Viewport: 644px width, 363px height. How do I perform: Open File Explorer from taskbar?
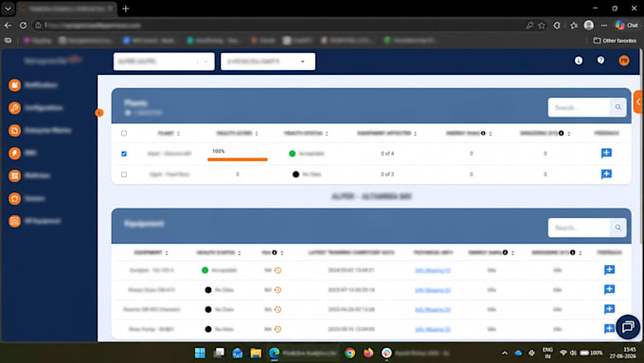(256, 353)
